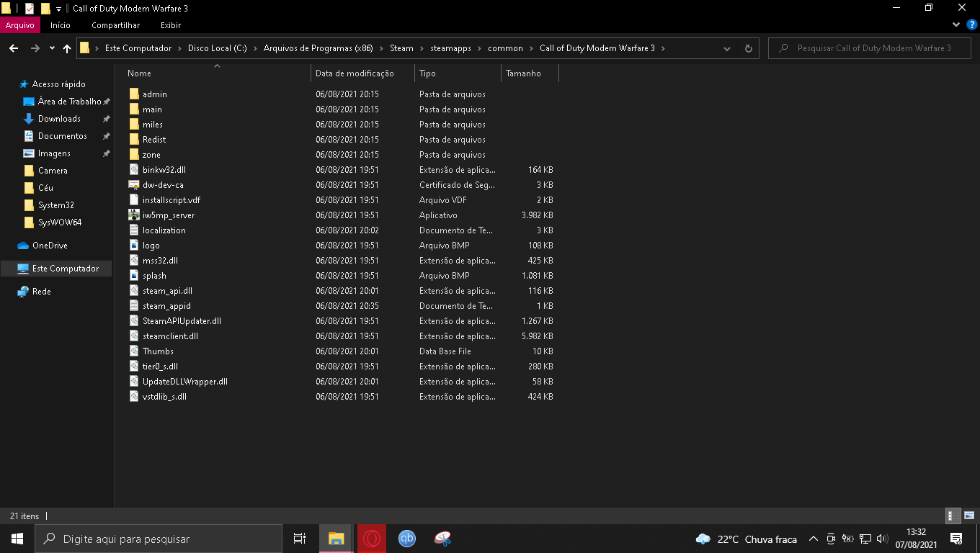The width and height of the screenshot is (980, 553).
Task: Open Acesso rápido in navigation pane
Action: [x=58, y=84]
